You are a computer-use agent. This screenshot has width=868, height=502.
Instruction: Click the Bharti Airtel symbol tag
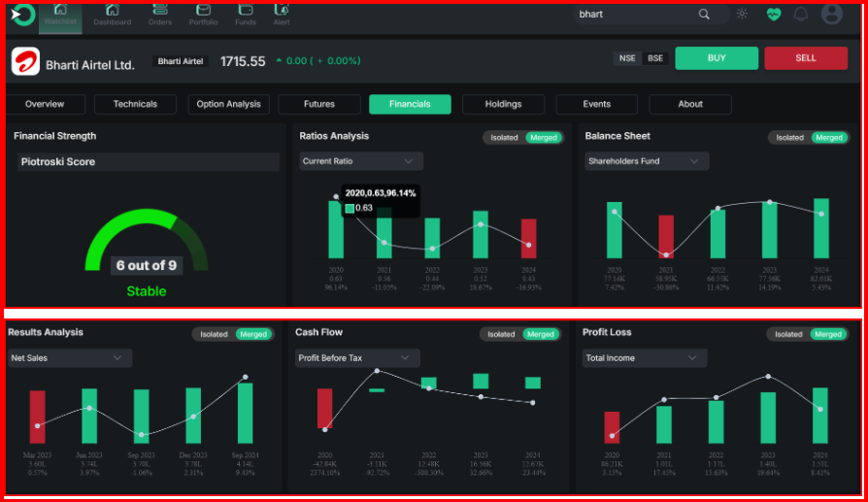click(181, 61)
